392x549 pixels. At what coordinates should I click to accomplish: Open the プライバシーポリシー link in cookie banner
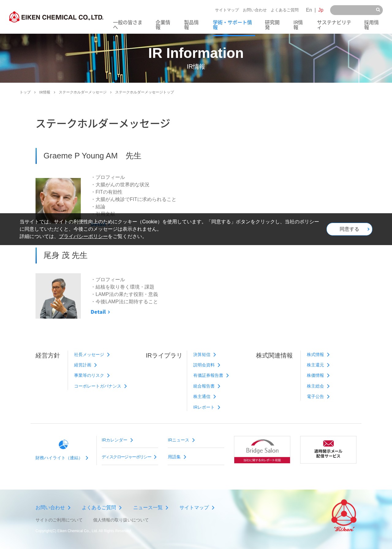point(83,237)
